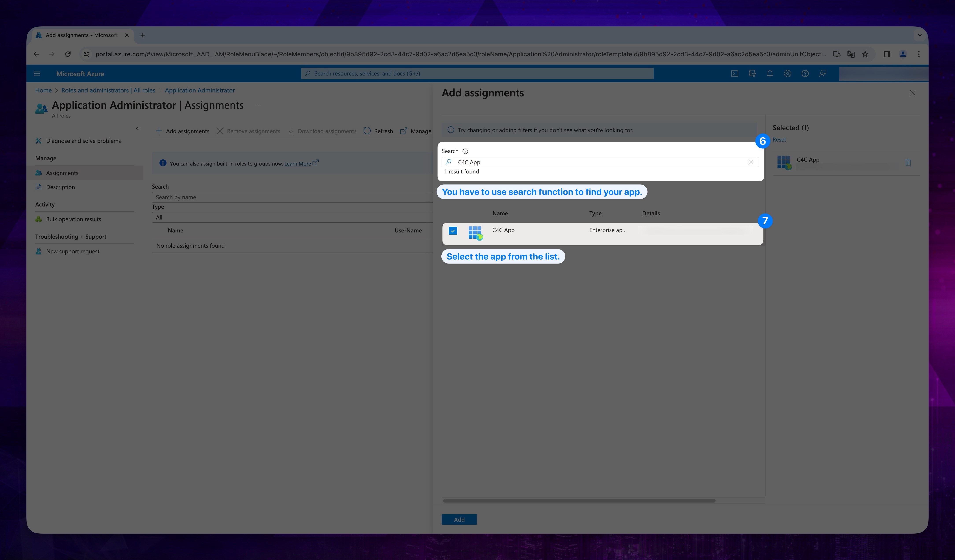Close the Add assignments browser tab
Image resolution: width=955 pixels, height=560 pixels.
[127, 35]
